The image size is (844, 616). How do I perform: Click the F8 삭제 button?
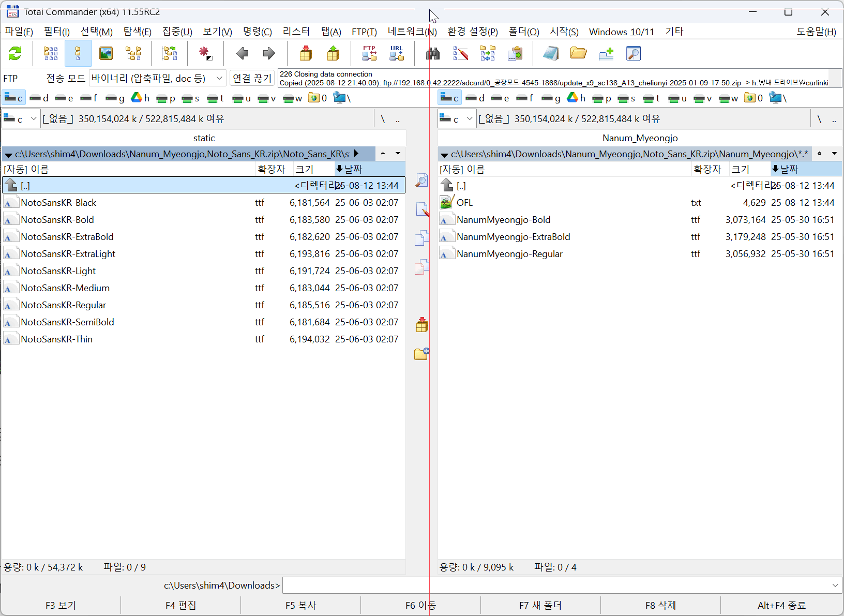[660, 605]
